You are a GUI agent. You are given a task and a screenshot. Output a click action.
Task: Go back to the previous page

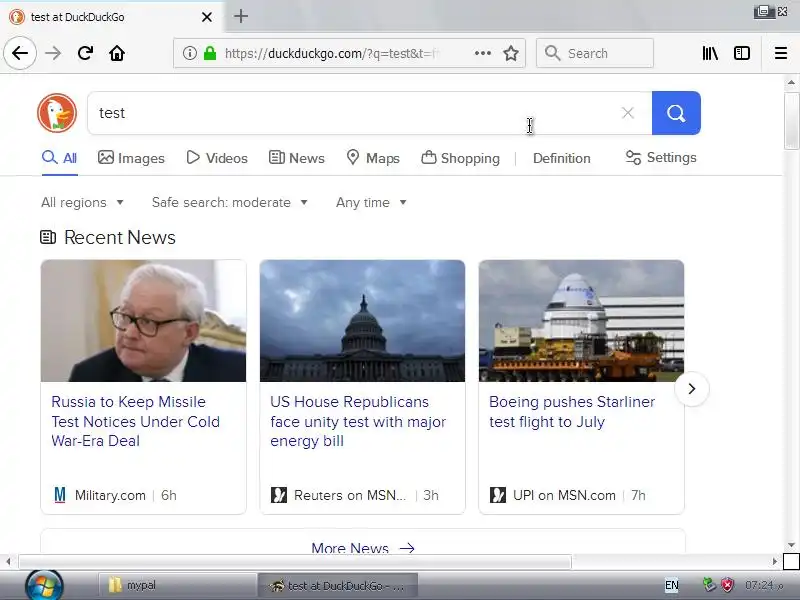20,53
